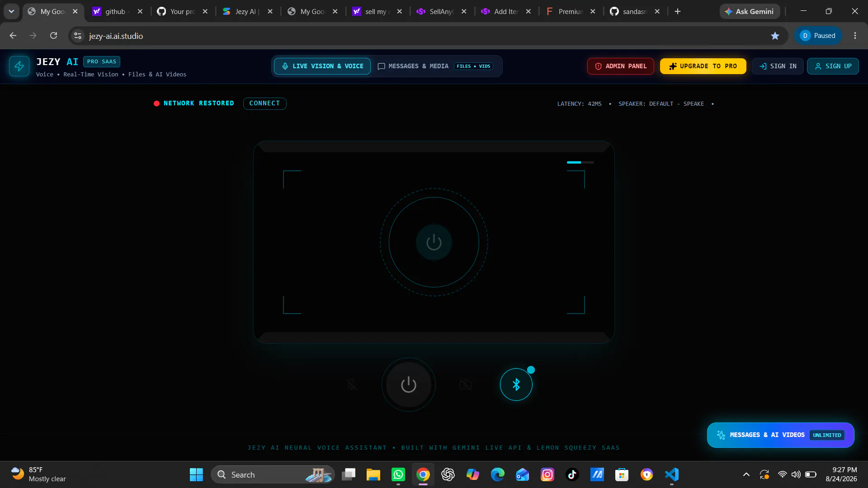This screenshot has width=868, height=488.
Task: Open Outlook from the taskbar
Action: 522,474
